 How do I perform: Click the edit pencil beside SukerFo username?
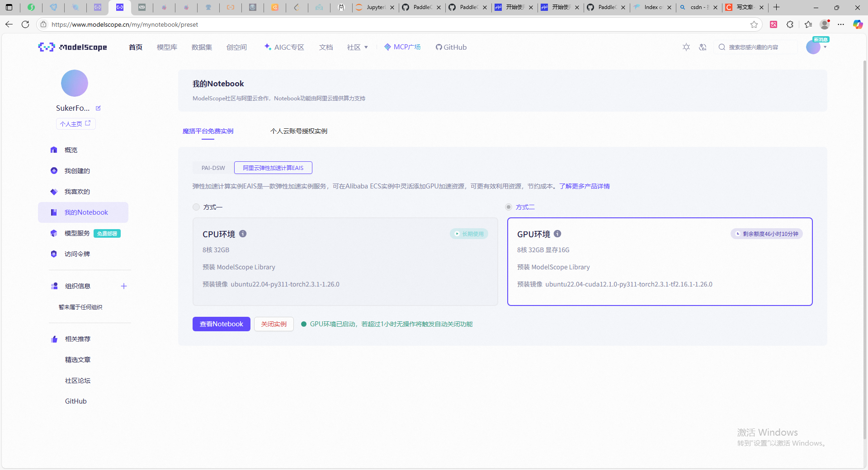pos(98,108)
